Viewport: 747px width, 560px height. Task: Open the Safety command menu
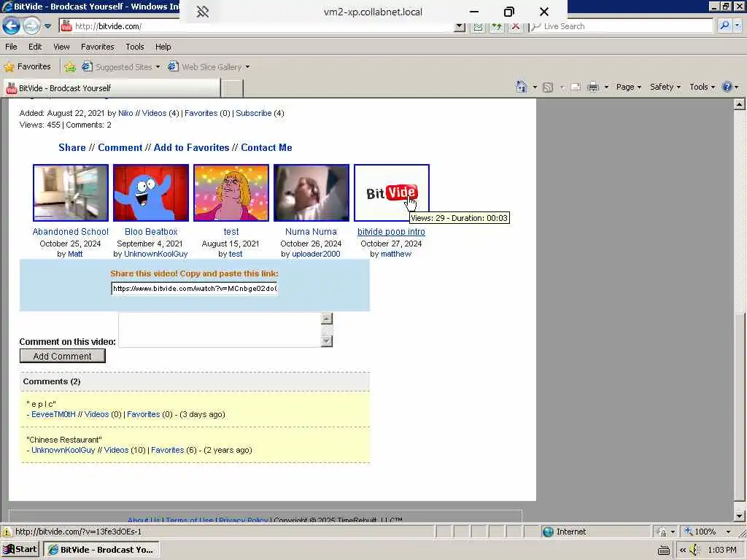coord(665,87)
